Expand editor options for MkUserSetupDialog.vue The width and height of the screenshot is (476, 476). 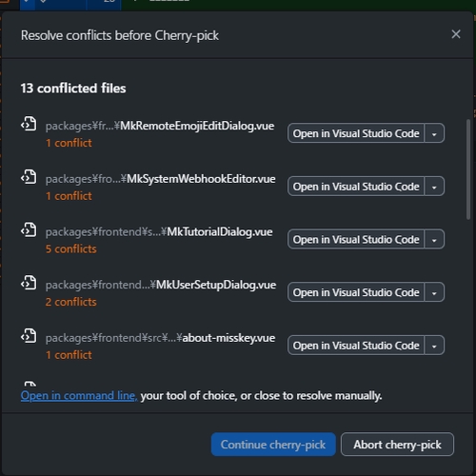(434, 292)
